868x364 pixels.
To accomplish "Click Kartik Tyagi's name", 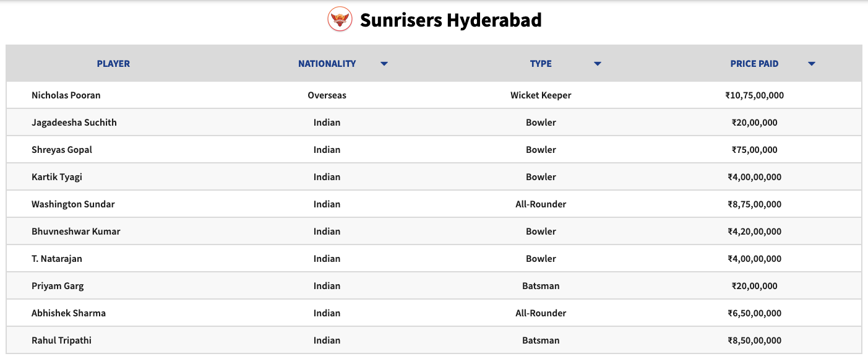I will 57,177.
